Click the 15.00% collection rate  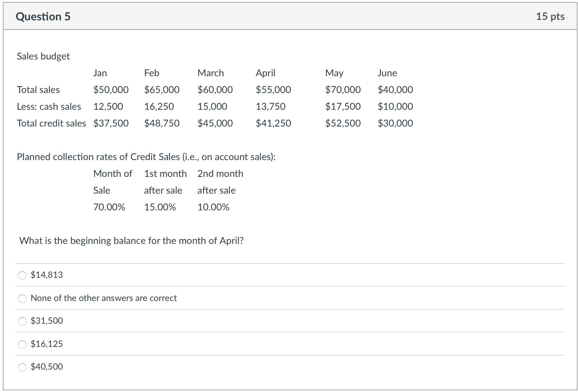[160, 207]
